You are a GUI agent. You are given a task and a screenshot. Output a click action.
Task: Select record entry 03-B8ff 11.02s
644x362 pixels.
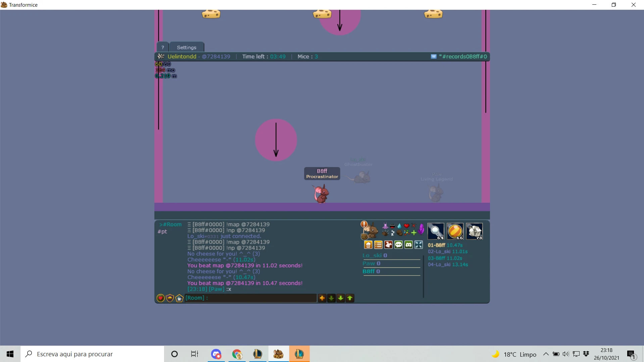click(445, 258)
